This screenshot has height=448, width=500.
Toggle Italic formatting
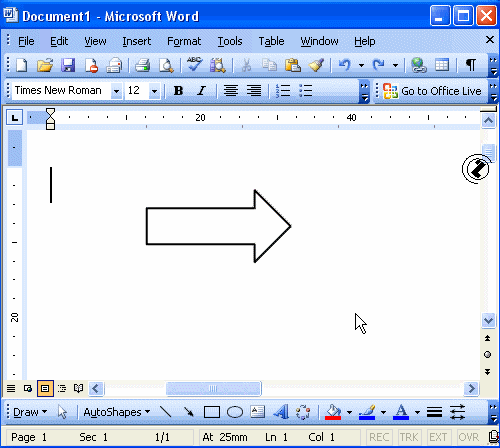[x=201, y=91]
